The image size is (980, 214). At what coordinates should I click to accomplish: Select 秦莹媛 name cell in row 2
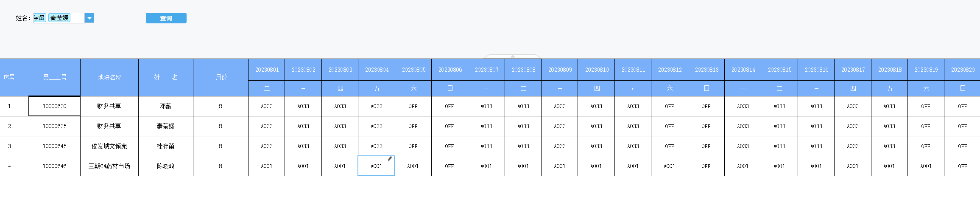pos(166,126)
